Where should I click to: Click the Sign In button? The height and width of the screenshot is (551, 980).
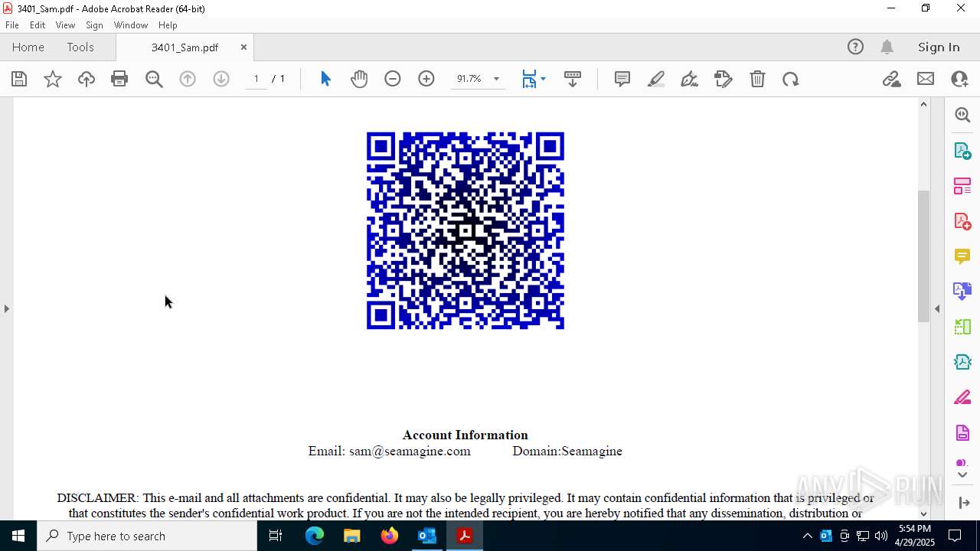point(939,47)
